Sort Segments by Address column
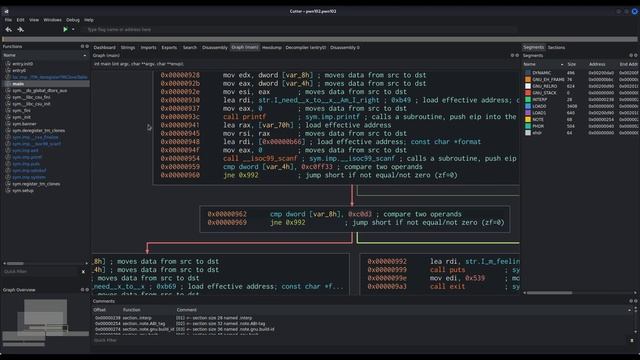Screen dimensions: 640x360 [597, 64]
